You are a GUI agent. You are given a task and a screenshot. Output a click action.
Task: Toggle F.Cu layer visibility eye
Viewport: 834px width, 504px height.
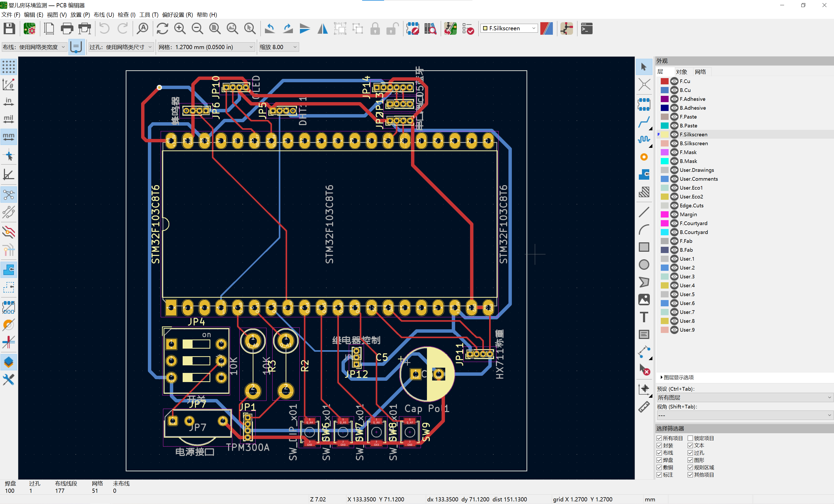pyautogui.click(x=674, y=81)
